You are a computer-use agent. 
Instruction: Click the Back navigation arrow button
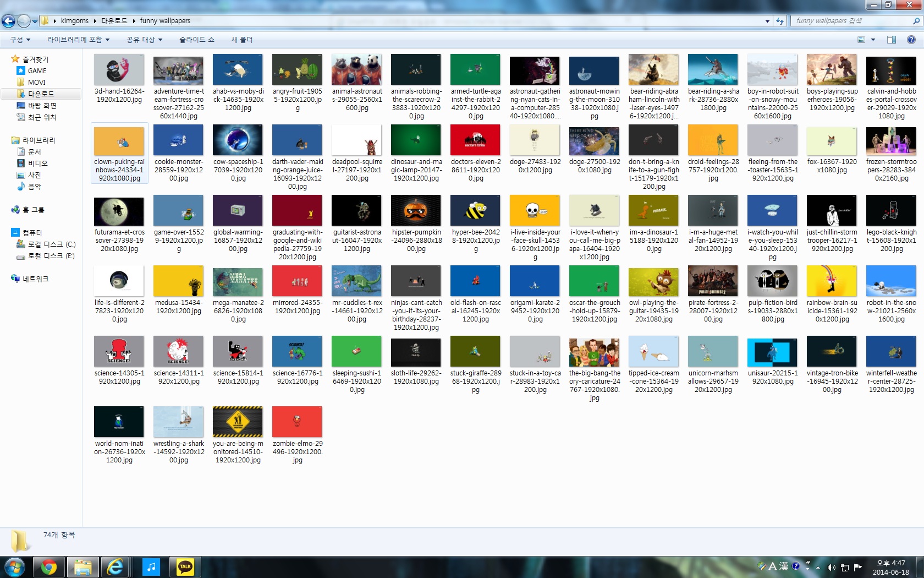9,21
